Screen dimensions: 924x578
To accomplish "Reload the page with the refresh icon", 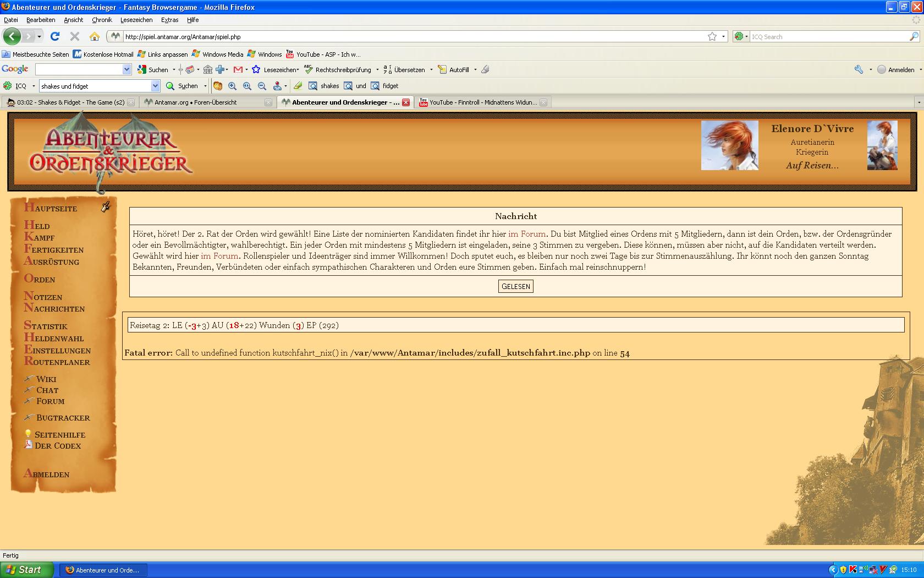I will [54, 37].
